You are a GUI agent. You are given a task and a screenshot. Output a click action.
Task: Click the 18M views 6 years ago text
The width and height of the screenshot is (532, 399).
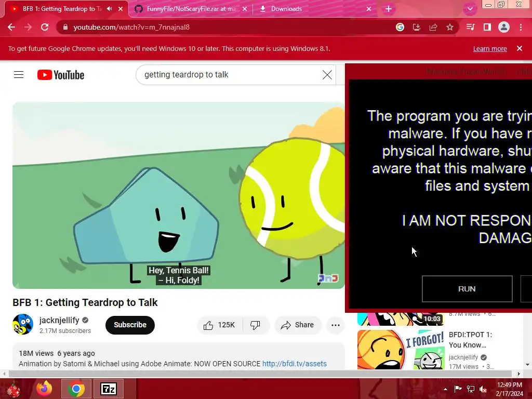(57, 353)
